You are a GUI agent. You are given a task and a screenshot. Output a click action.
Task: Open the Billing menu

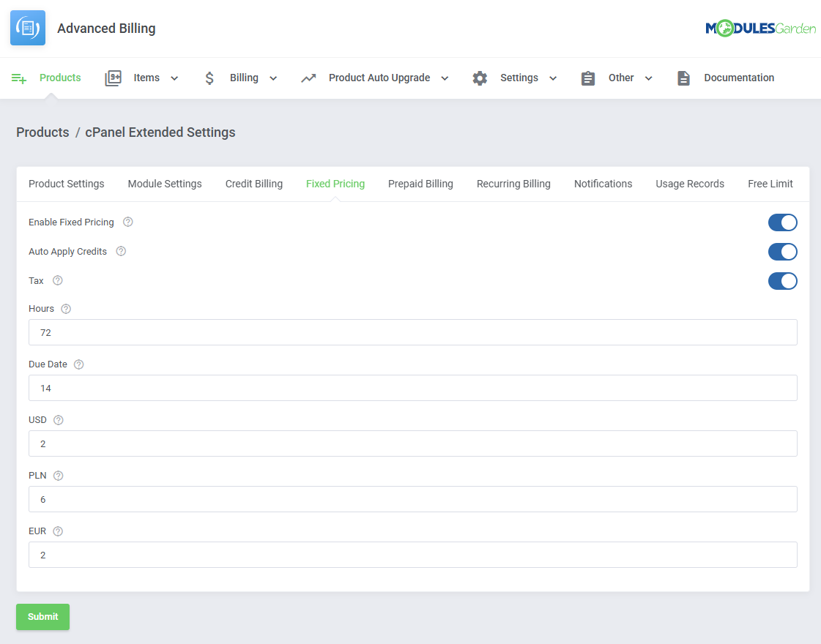click(x=244, y=78)
